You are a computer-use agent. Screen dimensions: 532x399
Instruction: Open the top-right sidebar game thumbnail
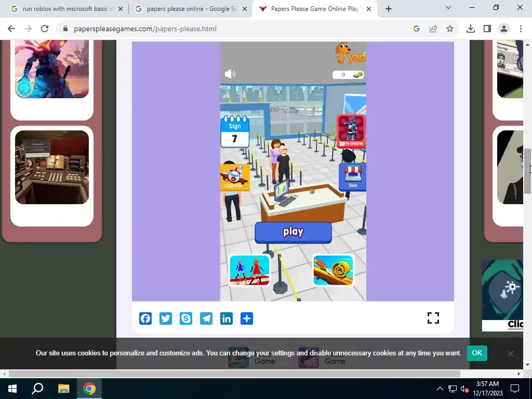tap(510, 69)
